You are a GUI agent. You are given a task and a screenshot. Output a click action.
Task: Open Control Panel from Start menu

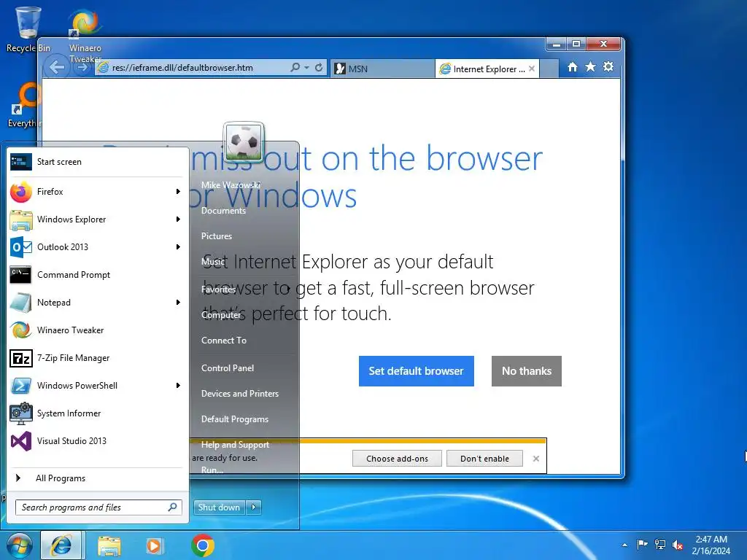click(228, 368)
